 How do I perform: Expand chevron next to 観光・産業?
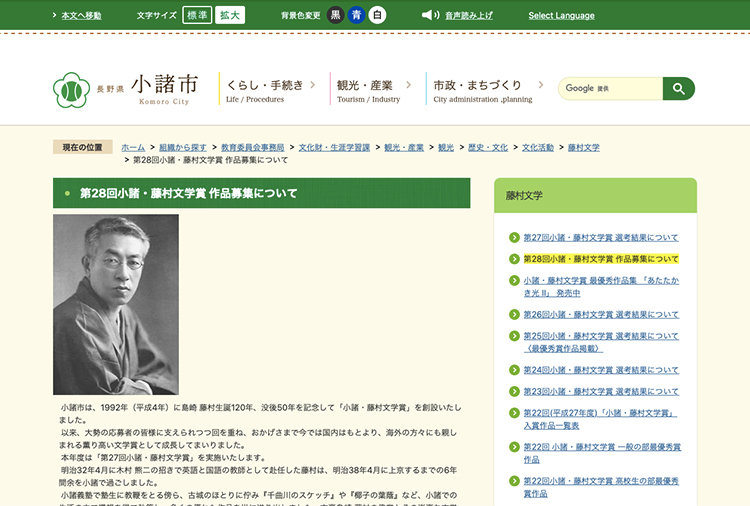click(408, 85)
